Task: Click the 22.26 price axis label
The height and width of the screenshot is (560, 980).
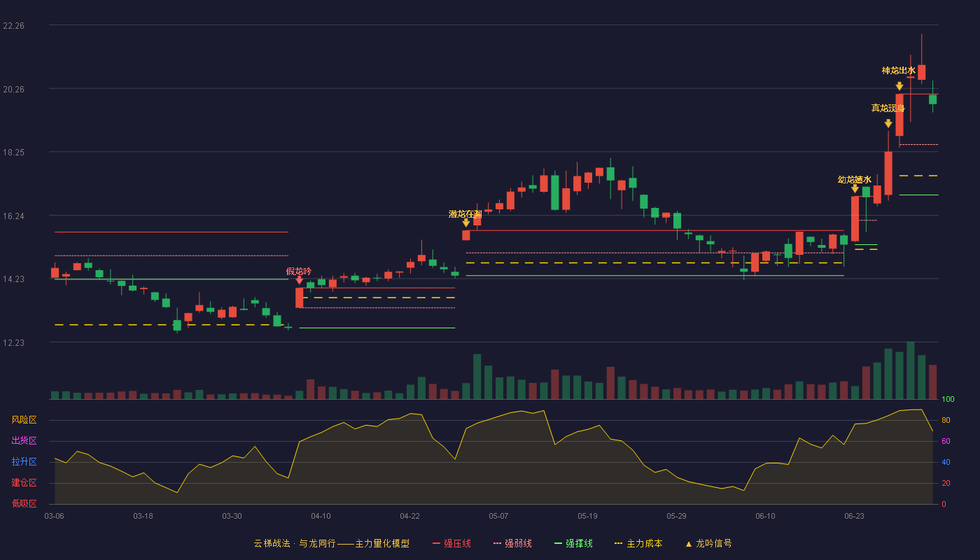Action: pyautogui.click(x=13, y=26)
